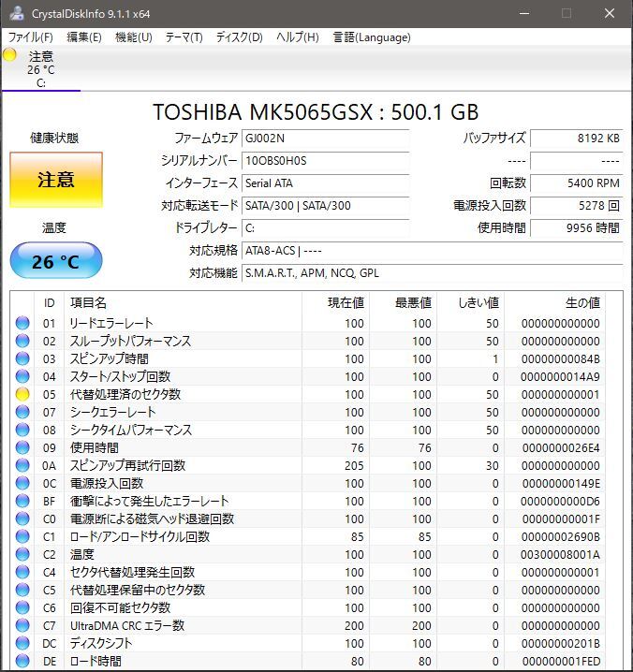Click the 項目名 column header
The width and height of the screenshot is (633, 672).
pos(183,303)
